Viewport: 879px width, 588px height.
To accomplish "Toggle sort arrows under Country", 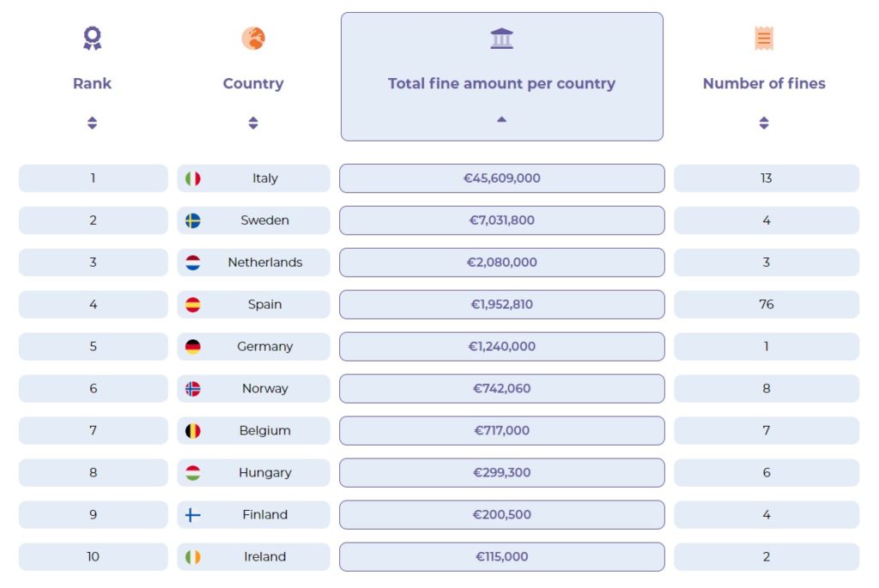I will click(253, 123).
